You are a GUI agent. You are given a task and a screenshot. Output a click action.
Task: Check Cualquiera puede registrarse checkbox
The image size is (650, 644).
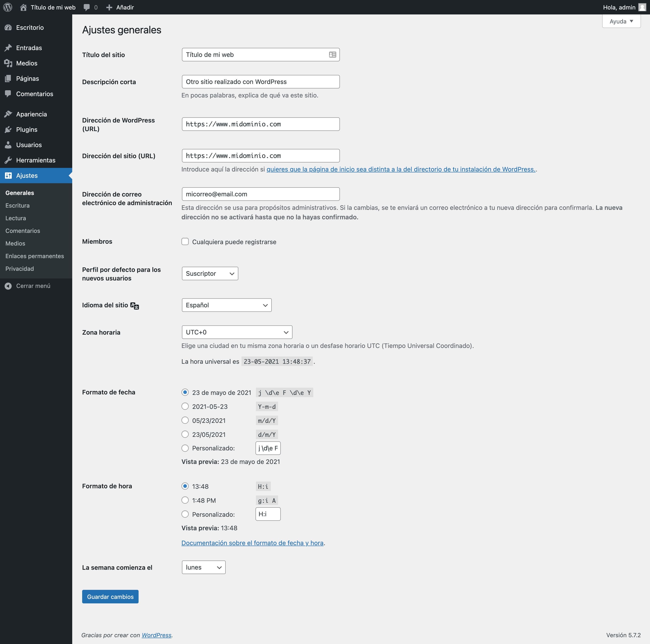[x=185, y=241]
